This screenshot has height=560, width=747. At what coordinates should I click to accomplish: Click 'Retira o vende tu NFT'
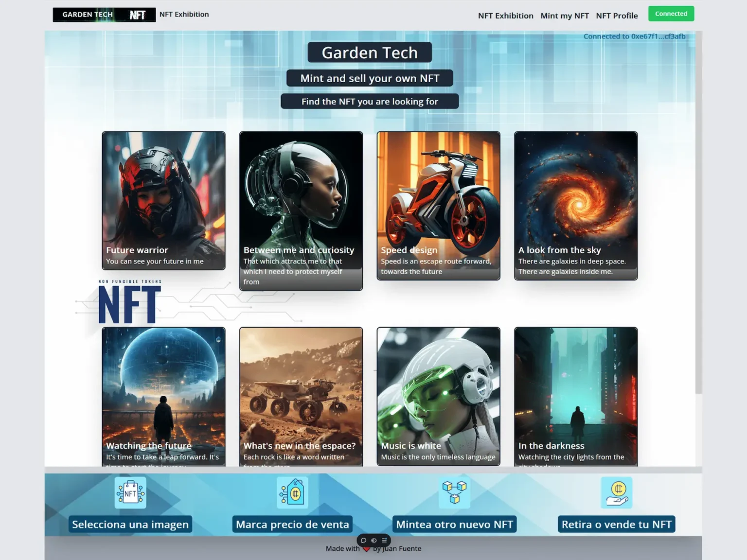coord(616,524)
